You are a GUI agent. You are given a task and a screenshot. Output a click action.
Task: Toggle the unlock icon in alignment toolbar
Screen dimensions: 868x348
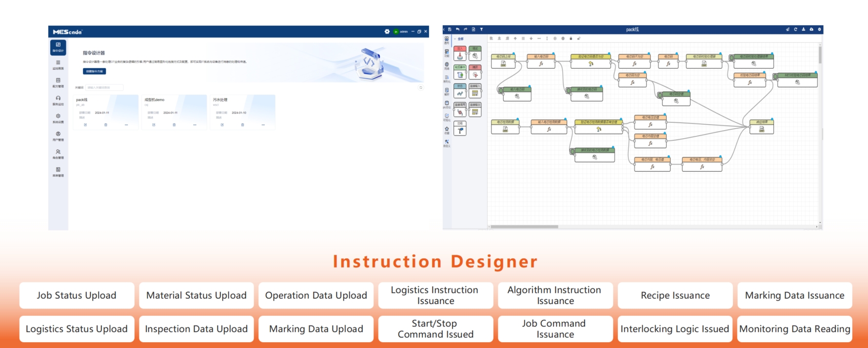[x=579, y=38]
